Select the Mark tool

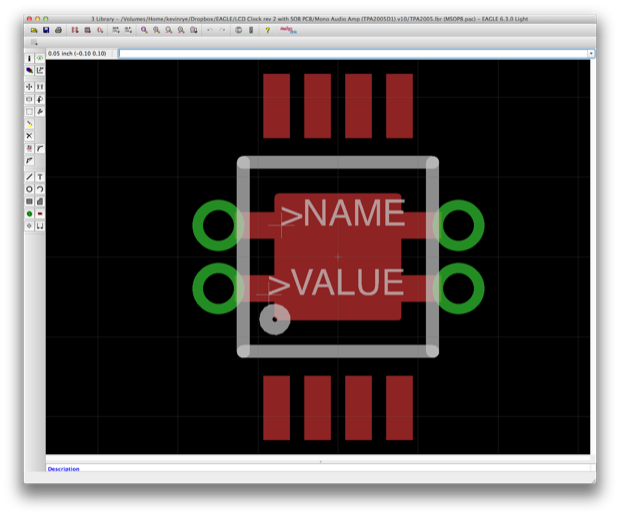pyautogui.click(x=40, y=71)
